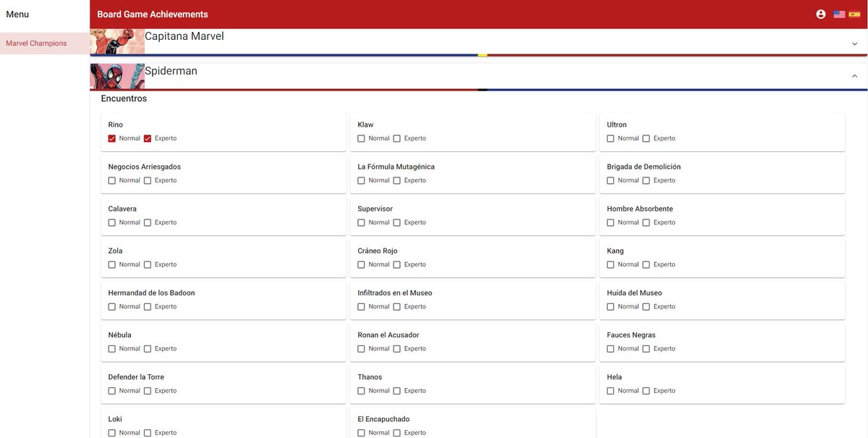Select Marvel Champions in the menu
The height and width of the screenshot is (438, 868).
[45, 43]
